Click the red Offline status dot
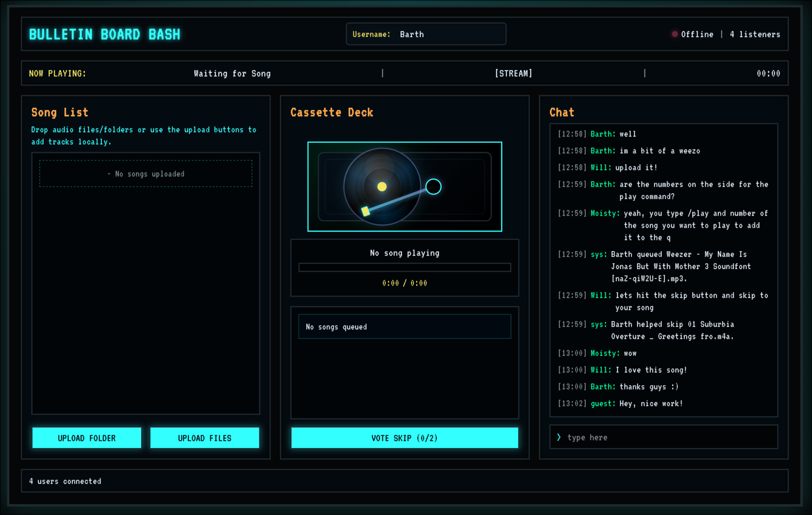812x515 pixels. click(674, 34)
